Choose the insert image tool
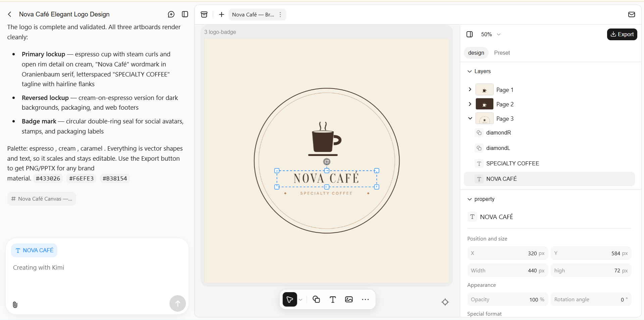The image size is (644, 320). [349, 299]
